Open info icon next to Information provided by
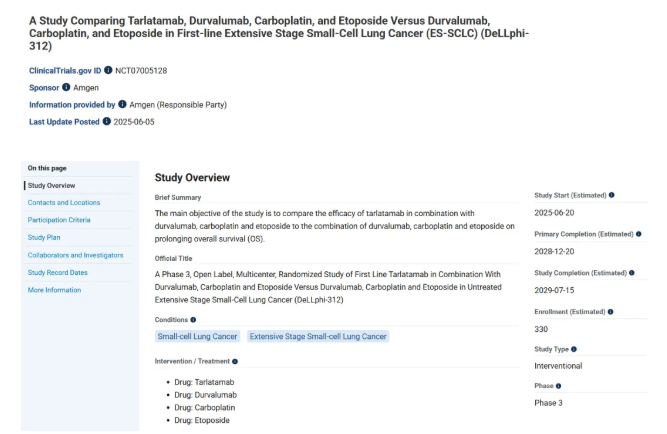 pos(123,104)
